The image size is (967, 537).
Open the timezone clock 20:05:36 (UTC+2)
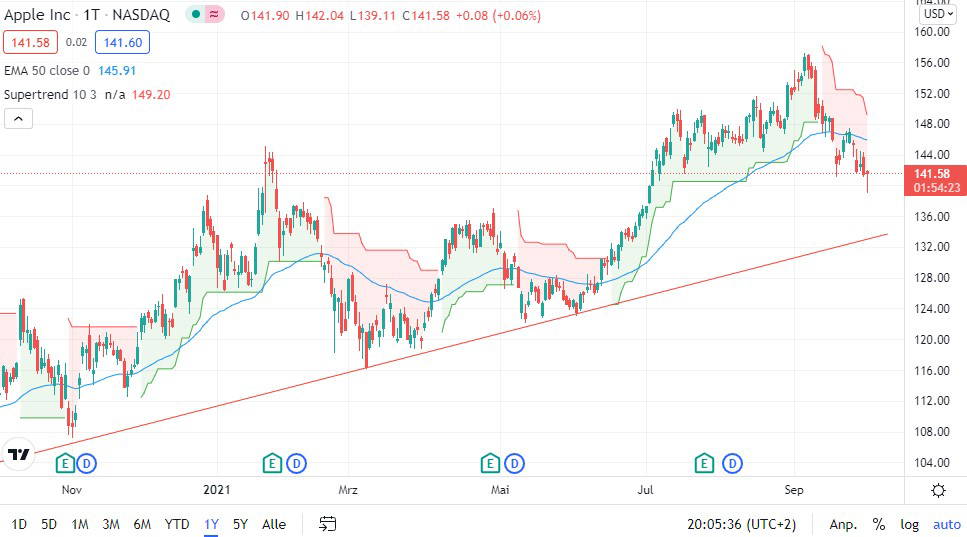coord(741,524)
